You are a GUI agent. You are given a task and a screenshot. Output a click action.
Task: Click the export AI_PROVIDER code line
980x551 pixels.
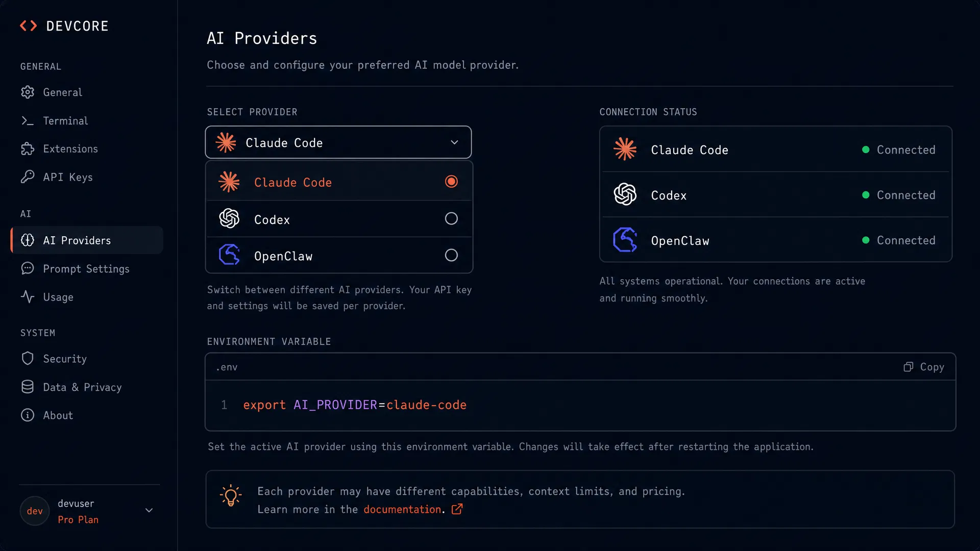tap(355, 405)
